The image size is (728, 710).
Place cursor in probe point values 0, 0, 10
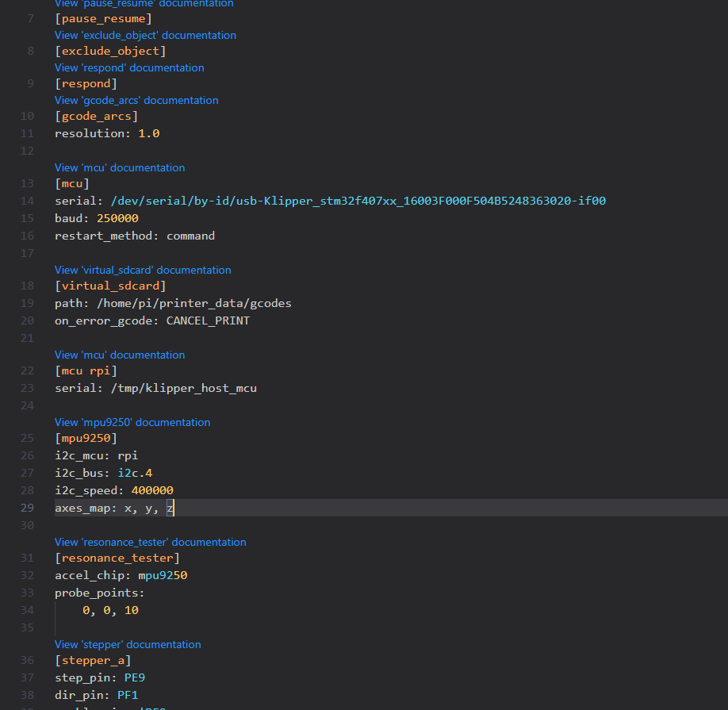pyautogui.click(x=110, y=611)
